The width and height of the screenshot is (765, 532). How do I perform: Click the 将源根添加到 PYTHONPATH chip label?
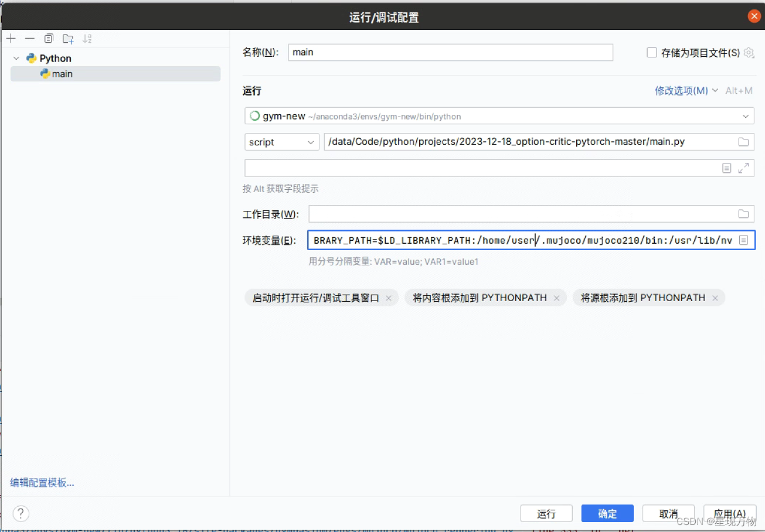pyautogui.click(x=643, y=298)
